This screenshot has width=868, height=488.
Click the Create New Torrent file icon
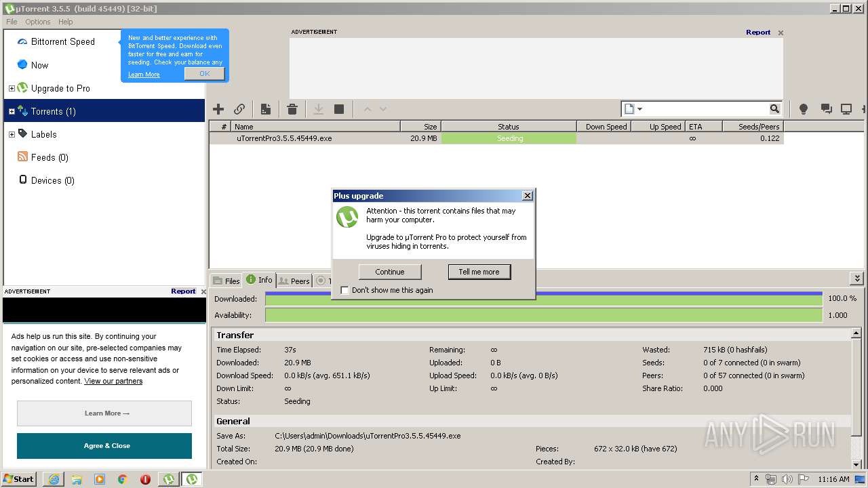(x=266, y=109)
